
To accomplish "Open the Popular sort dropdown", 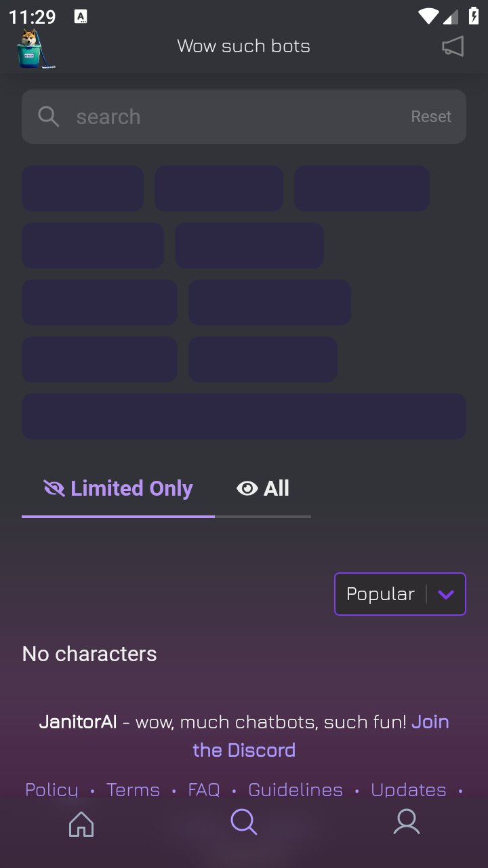I will 380,594.
